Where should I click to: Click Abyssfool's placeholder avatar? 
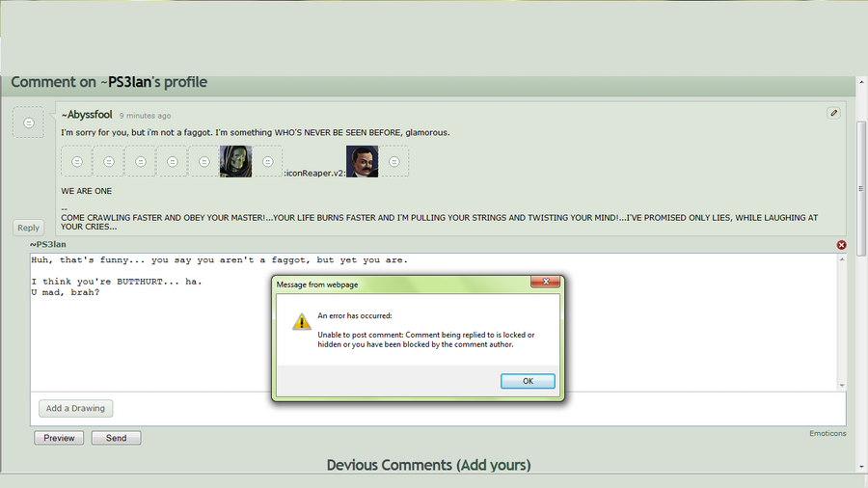pos(28,122)
